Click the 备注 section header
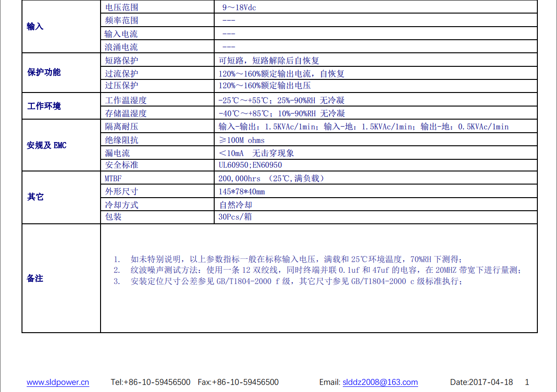Screen dimensions: 557x392 (35, 278)
